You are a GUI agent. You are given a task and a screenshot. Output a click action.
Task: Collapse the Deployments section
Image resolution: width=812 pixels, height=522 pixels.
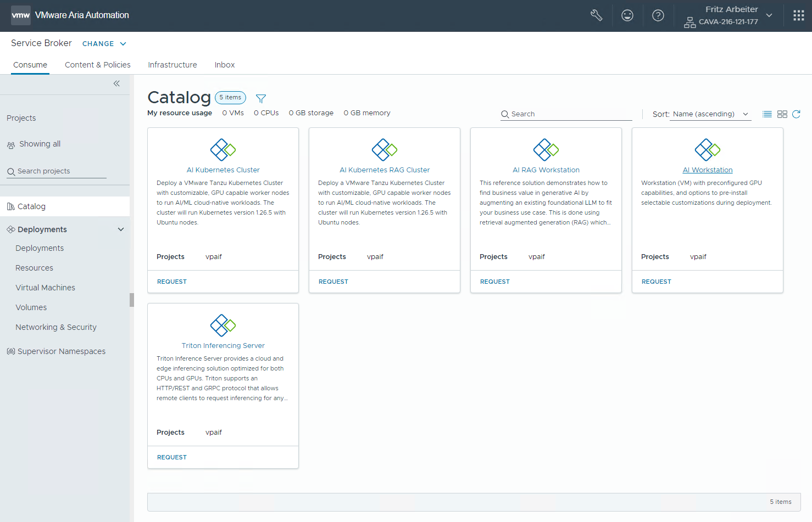[121, 229]
